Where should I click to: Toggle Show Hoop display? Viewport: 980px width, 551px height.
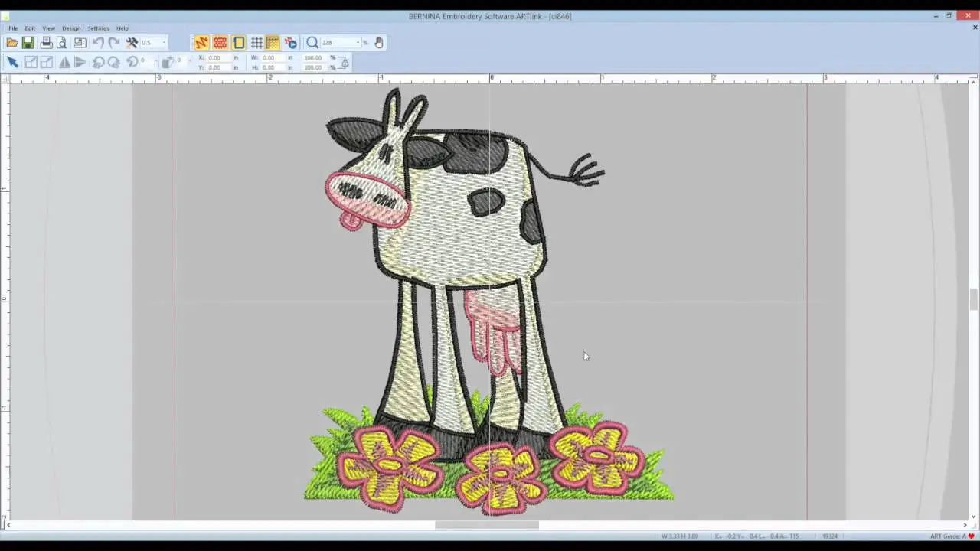coord(239,43)
